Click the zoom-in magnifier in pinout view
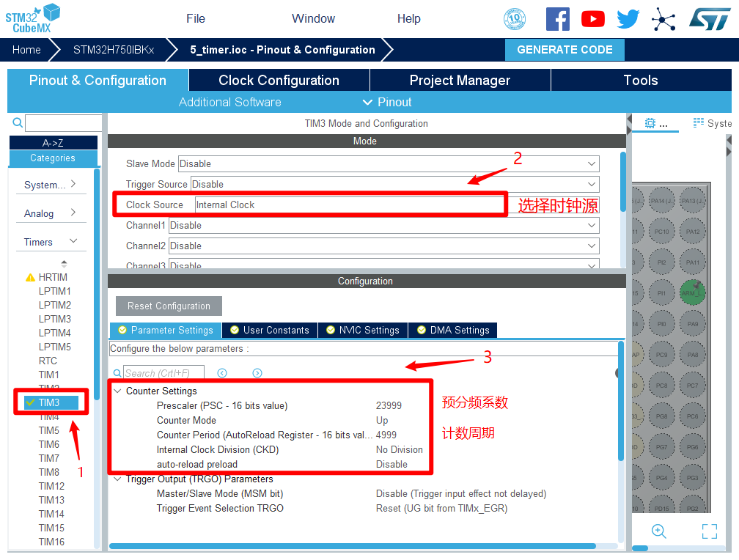The image size is (739, 560). tap(658, 531)
